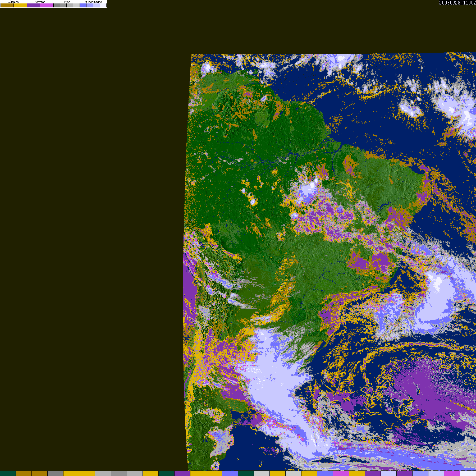Click the darkest blue Multicamadas legend swatch
The image size is (476, 476).
[x=83, y=5]
